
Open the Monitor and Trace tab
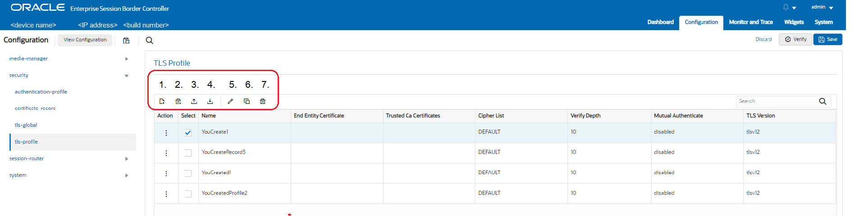(x=751, y=22)
